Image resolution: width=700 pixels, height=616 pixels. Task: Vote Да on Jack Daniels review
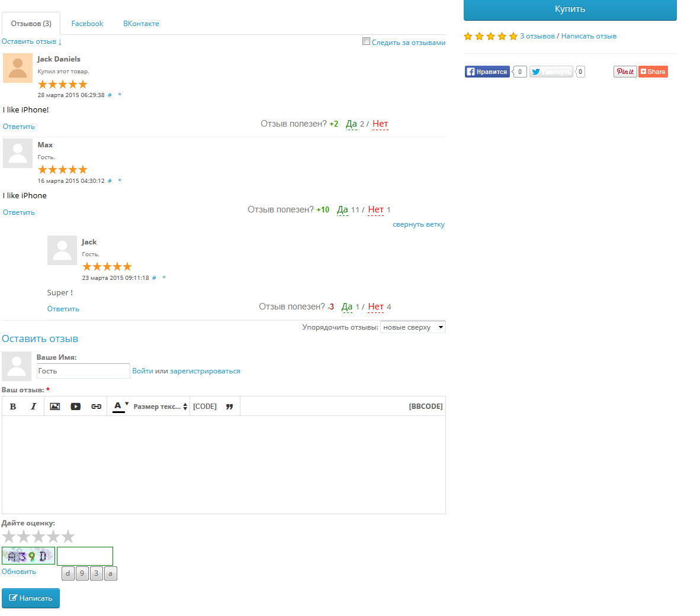pos(351,124)
